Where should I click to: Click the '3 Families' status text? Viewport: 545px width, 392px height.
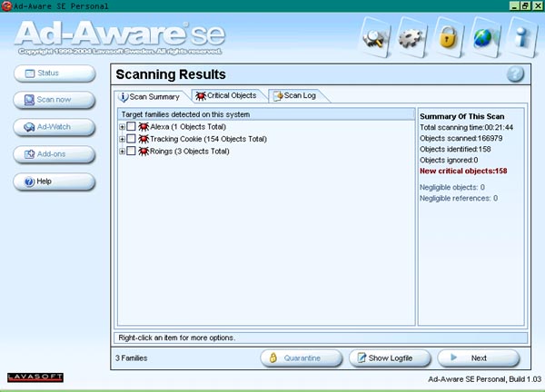[x=131, y=358]
